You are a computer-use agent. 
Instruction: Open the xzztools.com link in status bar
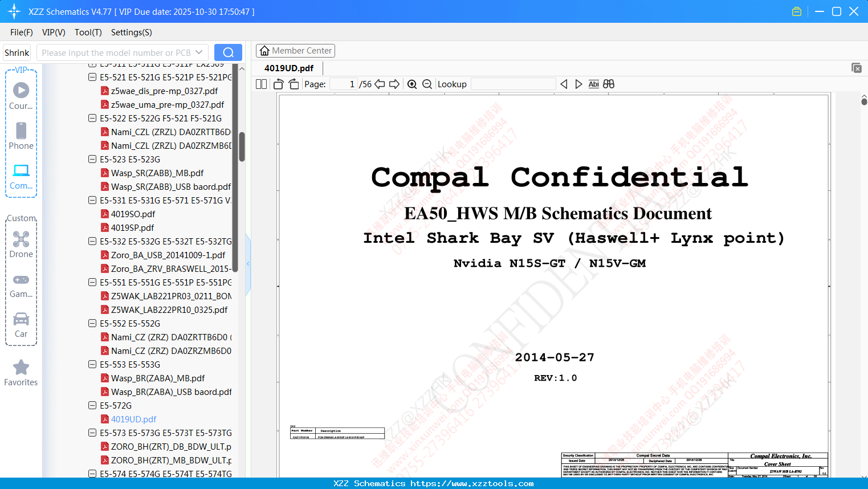coord(472,483)
